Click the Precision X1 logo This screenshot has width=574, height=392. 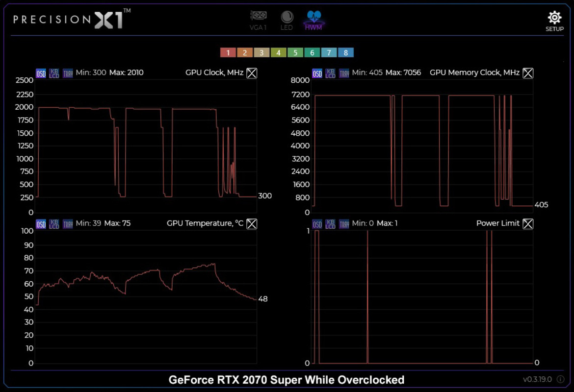pos(72,19)
